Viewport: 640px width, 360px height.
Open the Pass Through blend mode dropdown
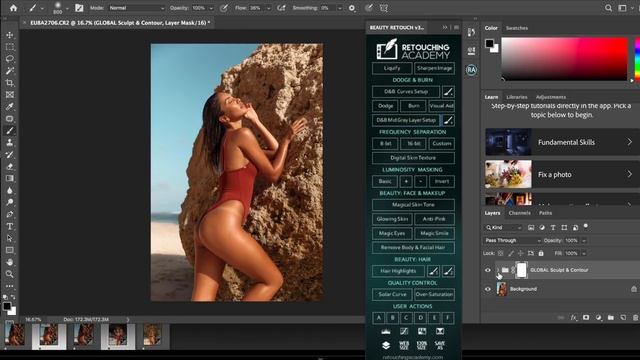(513, 240)
